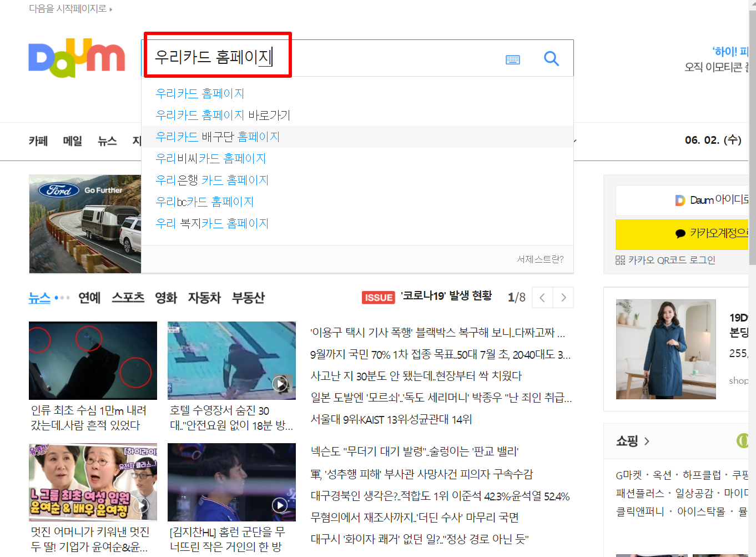Click the magnifier search icon
The image size is (756, 557).
[x=551, y=58]
